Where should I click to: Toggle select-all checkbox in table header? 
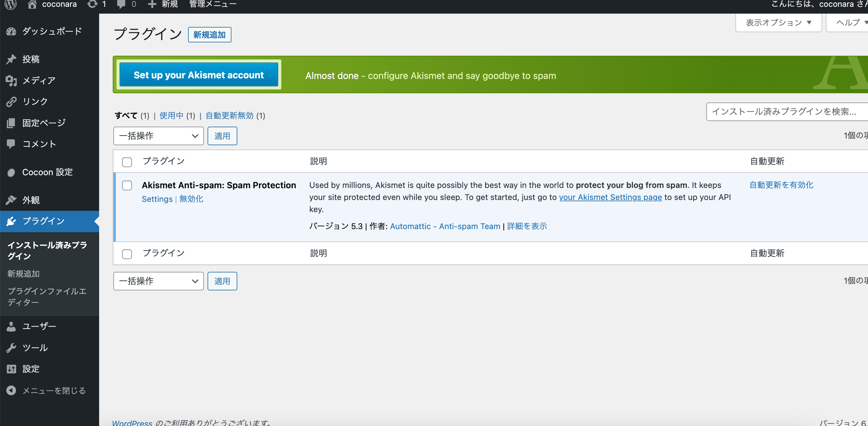pos(127,162)
